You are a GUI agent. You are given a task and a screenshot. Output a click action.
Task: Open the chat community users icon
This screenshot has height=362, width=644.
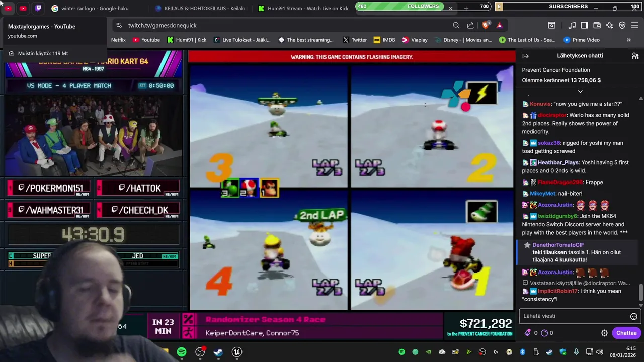[x=635, y=56]
